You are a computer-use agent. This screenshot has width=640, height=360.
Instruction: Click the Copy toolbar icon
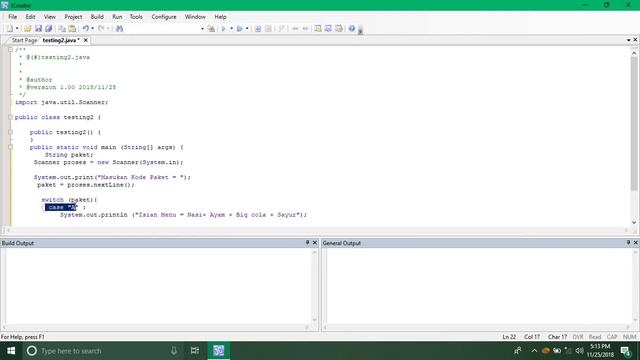pos(62,29)
